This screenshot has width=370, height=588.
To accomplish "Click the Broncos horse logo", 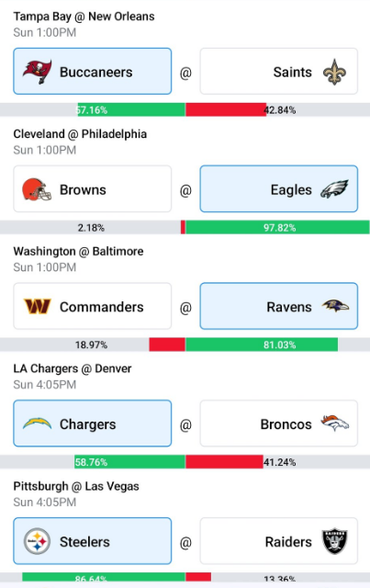I will [x=335, y=423].
